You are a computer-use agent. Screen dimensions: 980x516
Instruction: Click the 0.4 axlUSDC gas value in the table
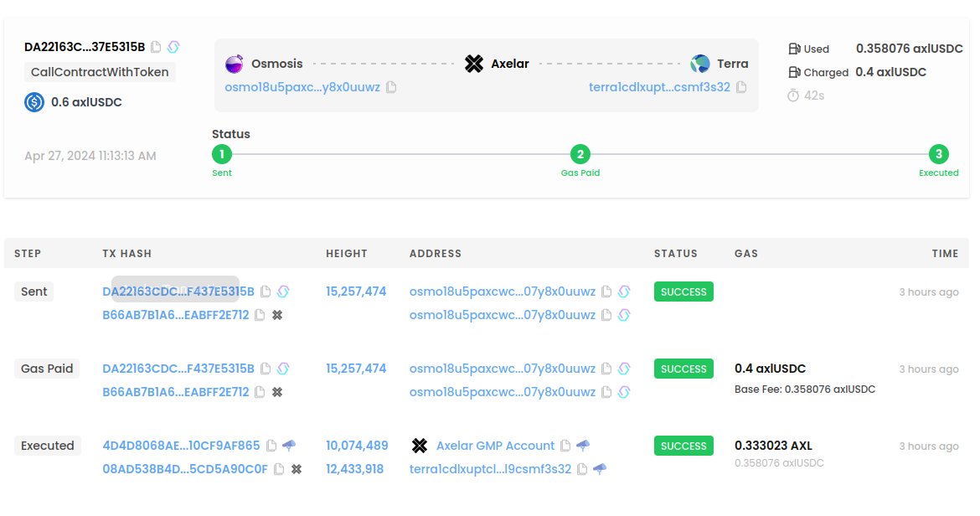(x=770, y=369)
